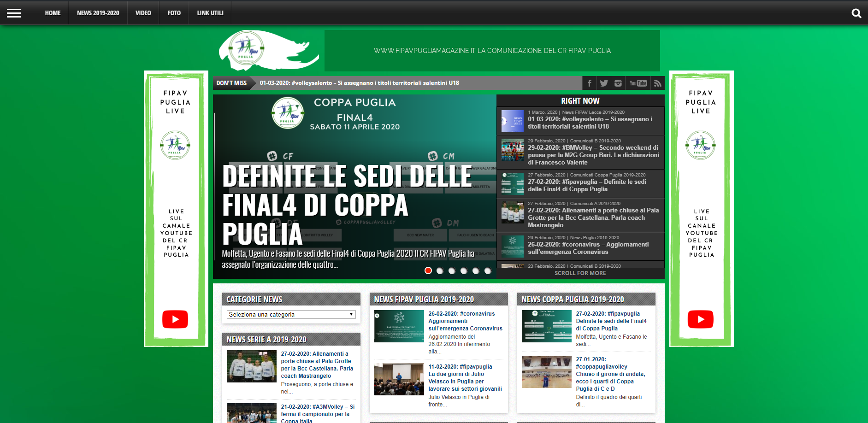The width and height of the screenshot is (868, 423).
Task: Thumbnail of Julio Velasco article
Action: (x=399, y=379)
